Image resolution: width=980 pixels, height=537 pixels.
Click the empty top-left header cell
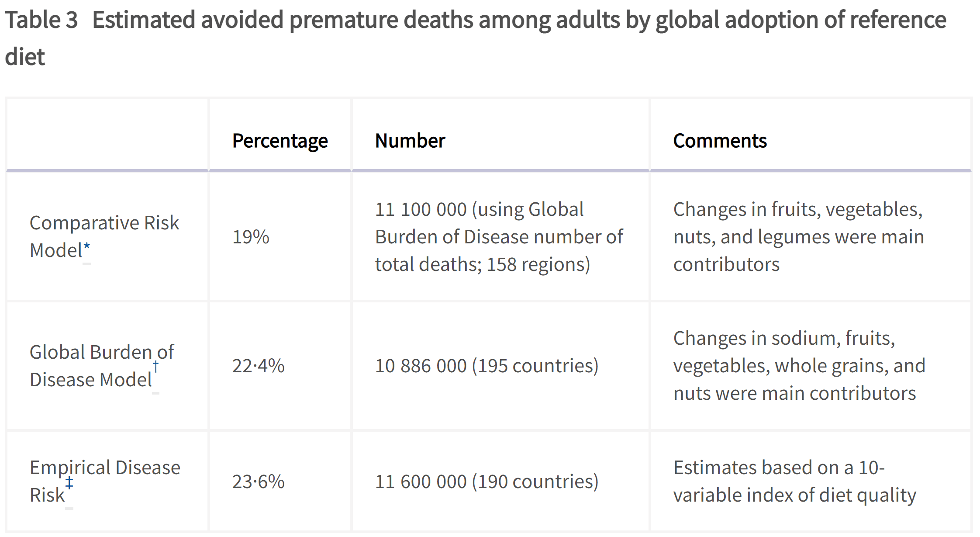coord(107,134)
